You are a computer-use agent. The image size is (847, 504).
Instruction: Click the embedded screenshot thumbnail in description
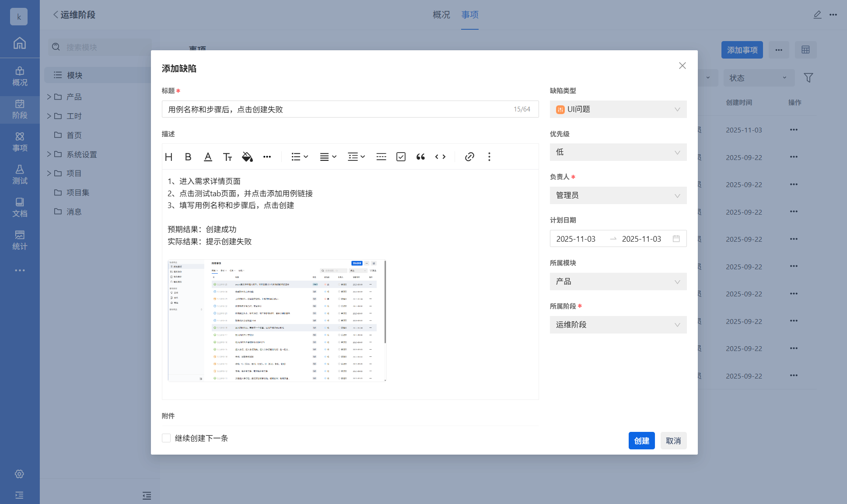277,320
